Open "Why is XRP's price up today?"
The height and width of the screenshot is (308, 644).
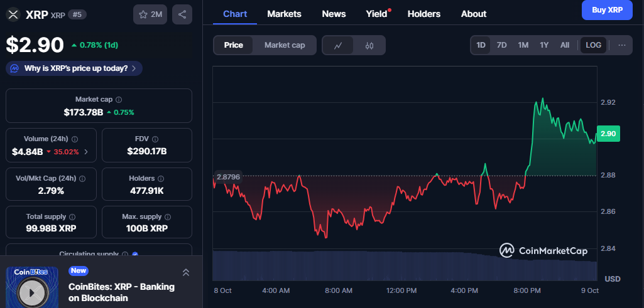tap(75, 68)
